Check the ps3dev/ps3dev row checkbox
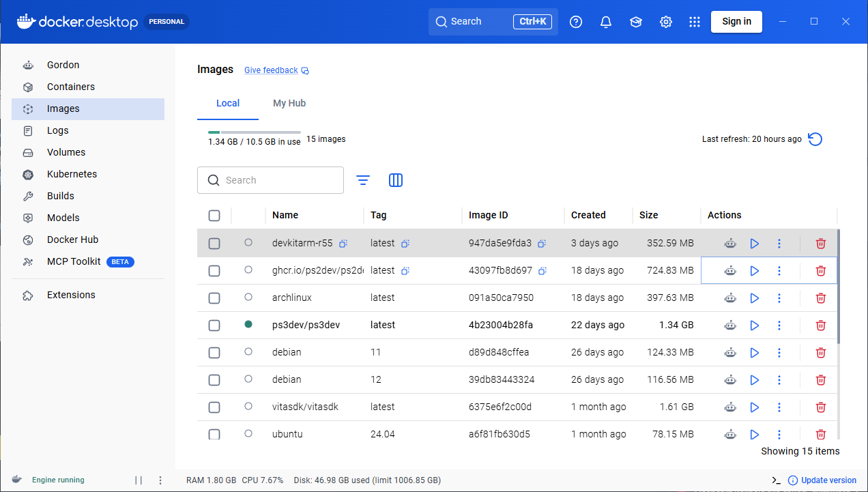Image resolution: width=868 pixels, height=492 pixels. (x=214, y=325)
